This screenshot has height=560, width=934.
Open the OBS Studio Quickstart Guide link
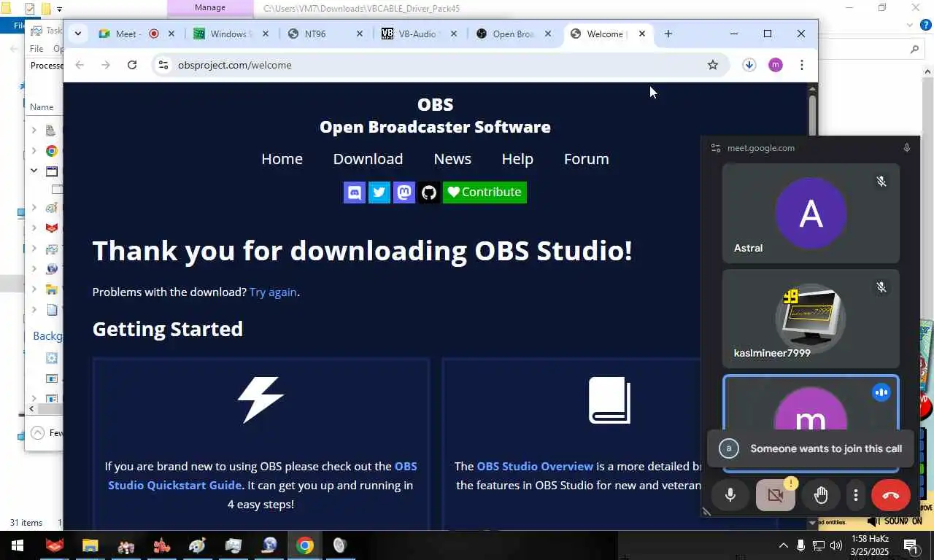tap(263, 475)
